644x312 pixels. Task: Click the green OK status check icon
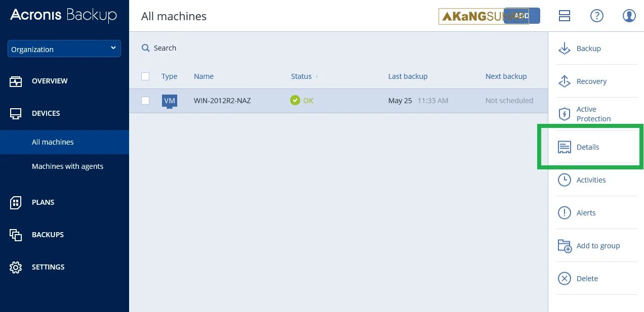click(295, 101)
